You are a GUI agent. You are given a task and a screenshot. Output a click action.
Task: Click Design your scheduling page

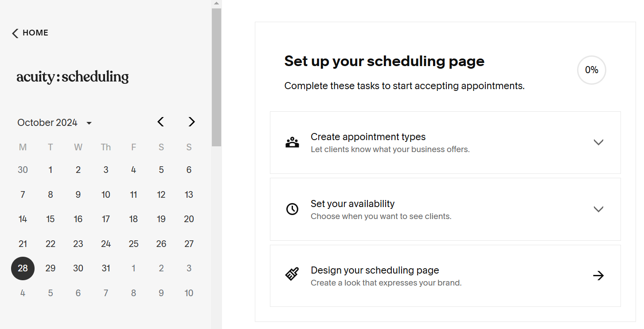tap(375, 270)
